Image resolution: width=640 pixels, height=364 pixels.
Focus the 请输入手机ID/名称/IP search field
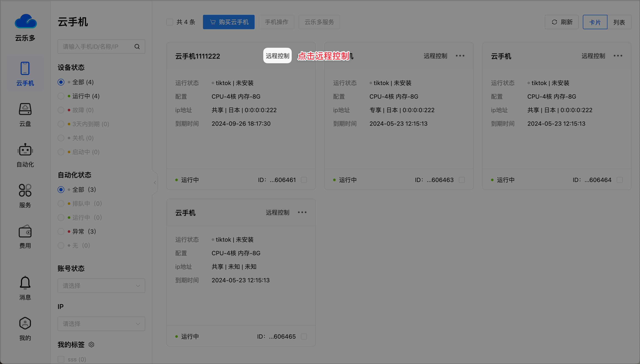click(x=101, y=47)
